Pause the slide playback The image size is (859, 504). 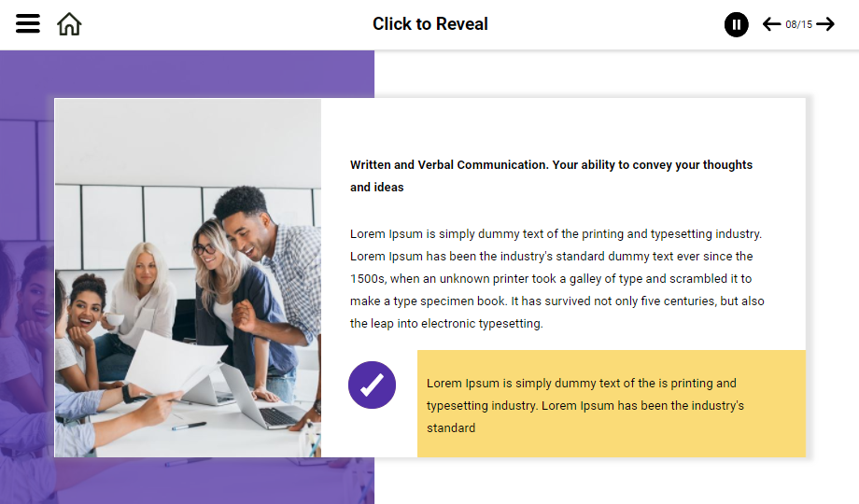pyautogui.click(x=737, y=25)
